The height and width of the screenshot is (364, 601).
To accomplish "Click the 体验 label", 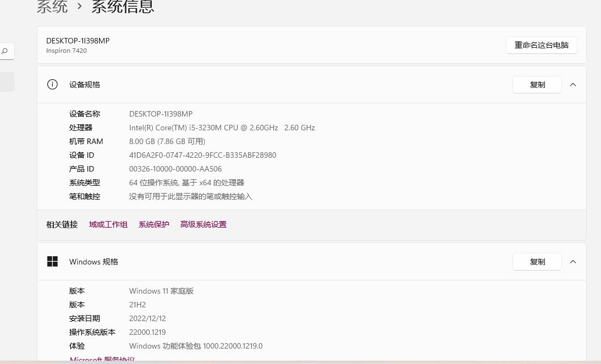I will click(76, 346).
